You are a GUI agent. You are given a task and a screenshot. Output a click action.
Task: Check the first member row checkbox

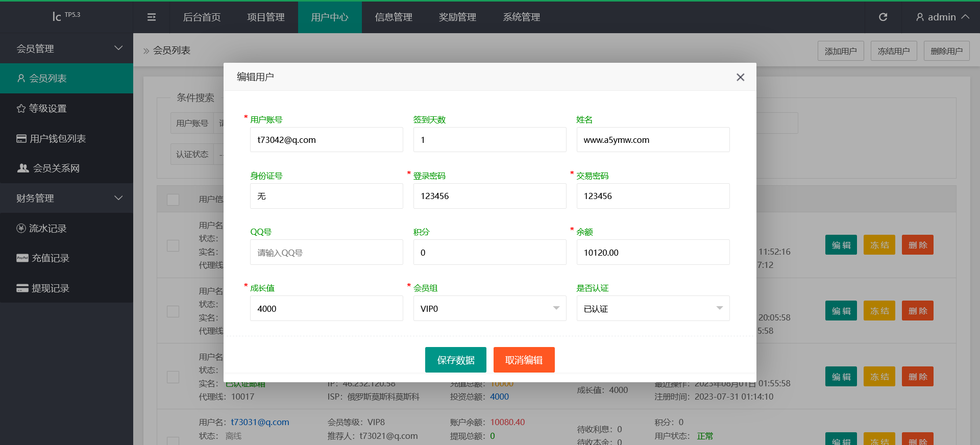pyautogui.click(x=173, y=245)
